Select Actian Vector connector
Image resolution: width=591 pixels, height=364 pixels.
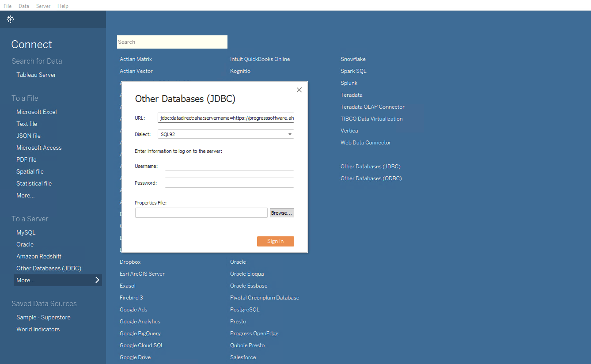(x=136, y=71)
